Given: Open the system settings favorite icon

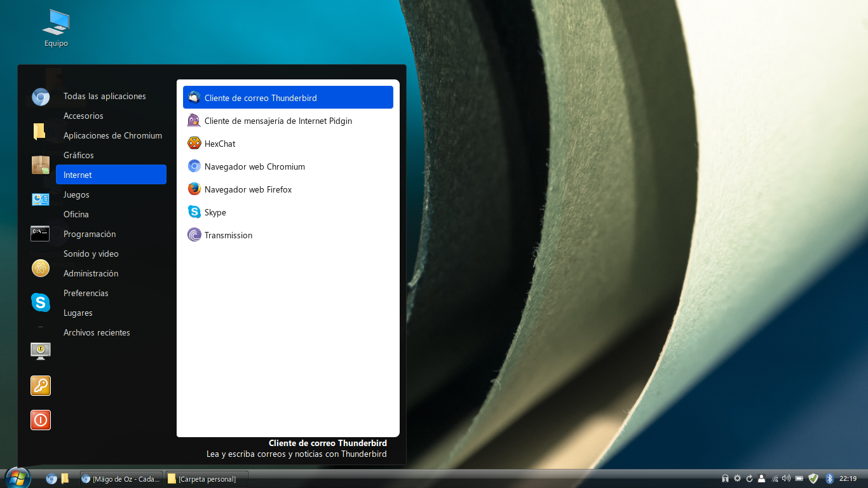Looking at the screenshot, I should click(x=41, y=200).
